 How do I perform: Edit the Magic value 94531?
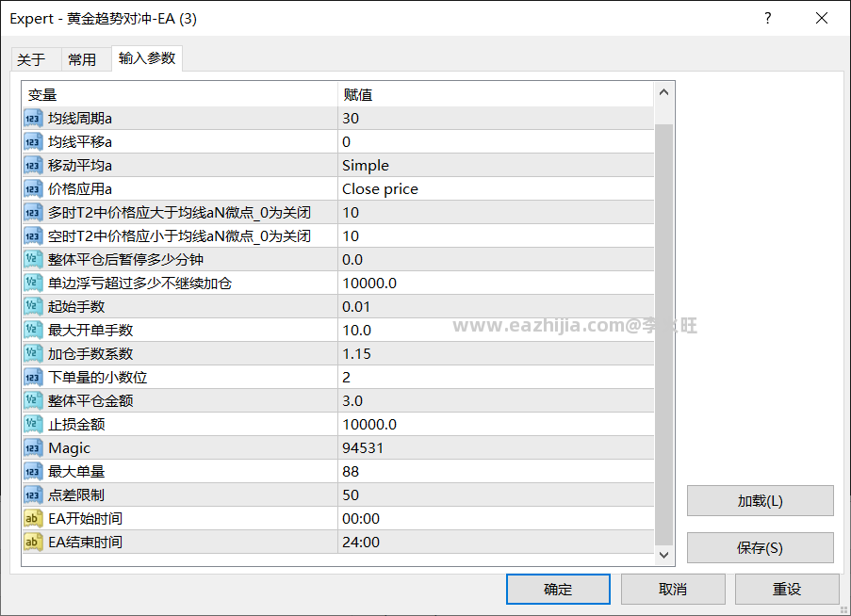pyautogui.click(x=496, y=448)
